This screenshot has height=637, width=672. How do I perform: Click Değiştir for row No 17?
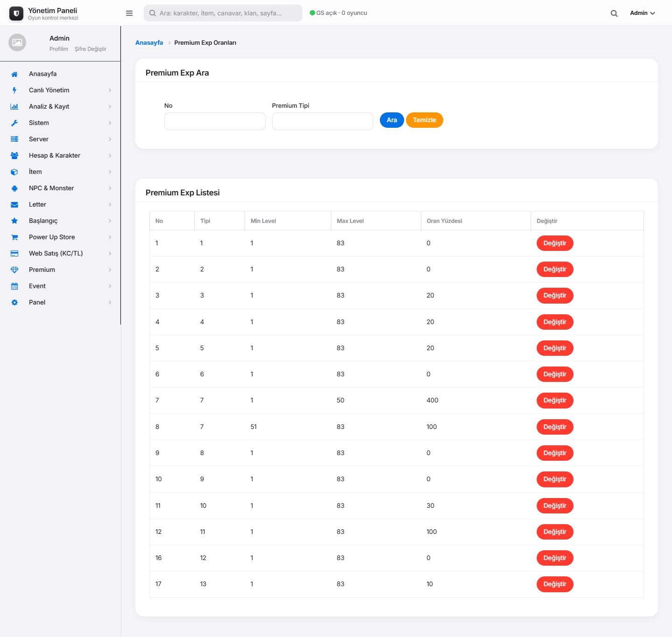555,584
